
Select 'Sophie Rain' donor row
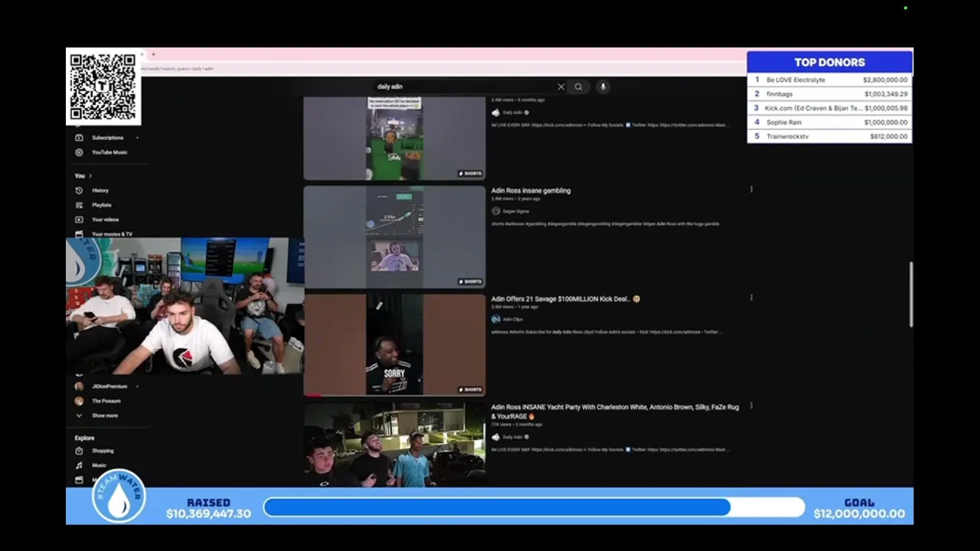[830, 122]
